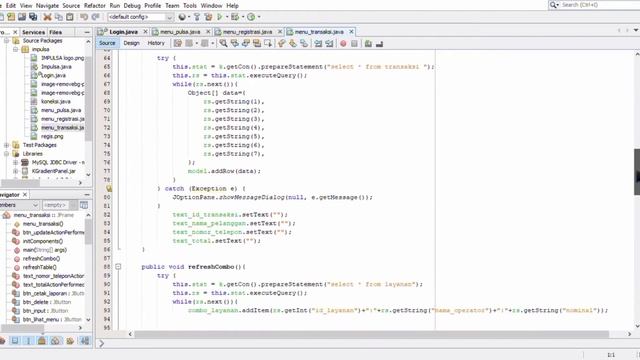Click the red Start Macro Recording icon
640x360 pixels.
(x=343, y=43)
